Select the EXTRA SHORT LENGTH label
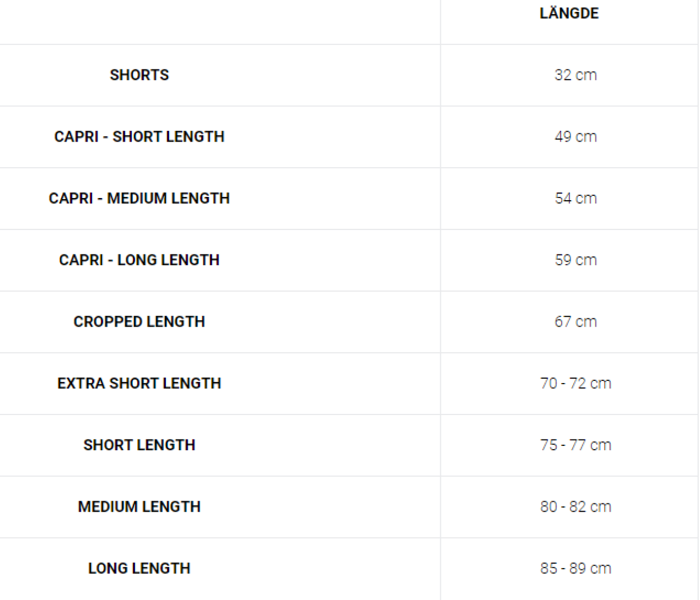This screenshot has height=600, width=700. pos(139,384)
